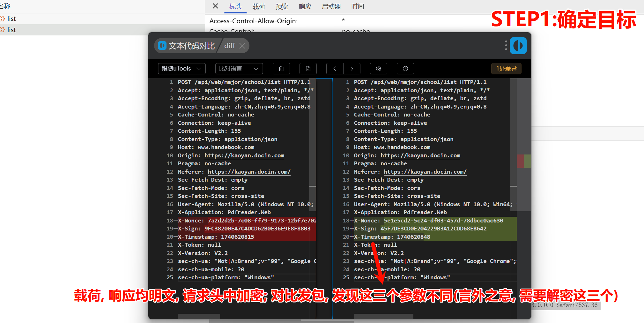Open diff settings gear icon
This screenshot has height=323, width=644.
coord(379,69)
